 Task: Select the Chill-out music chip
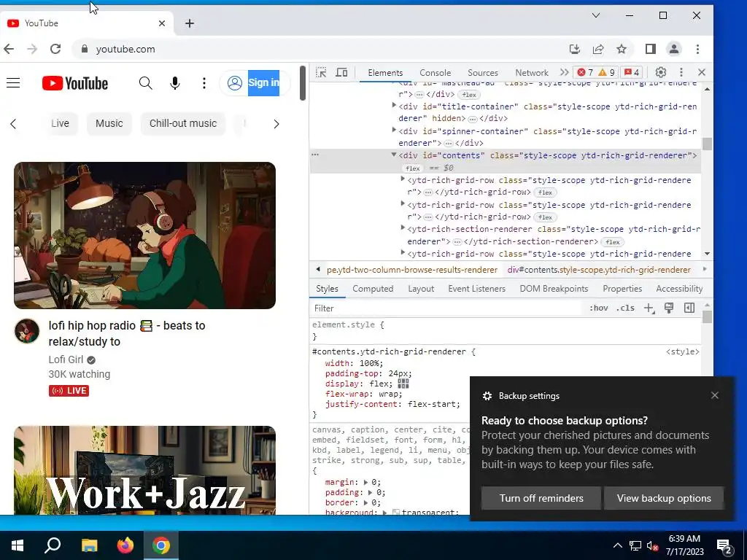click(x=183, y=123)
